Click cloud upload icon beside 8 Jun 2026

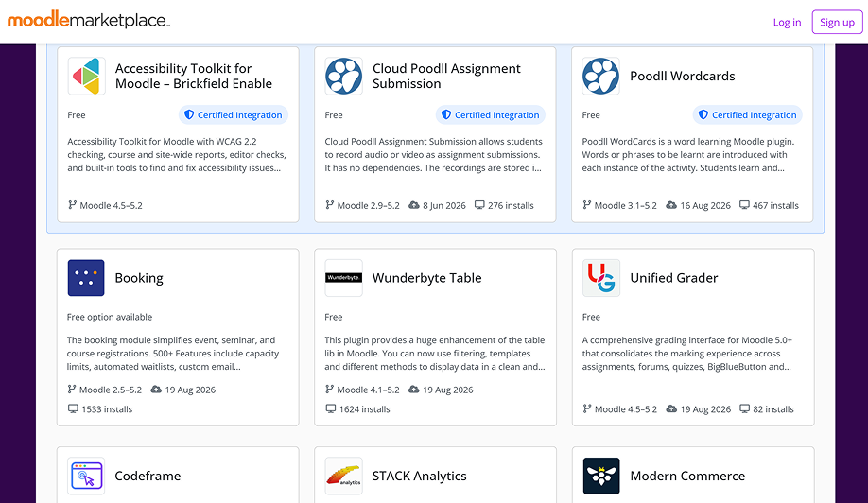click(413, 205)
